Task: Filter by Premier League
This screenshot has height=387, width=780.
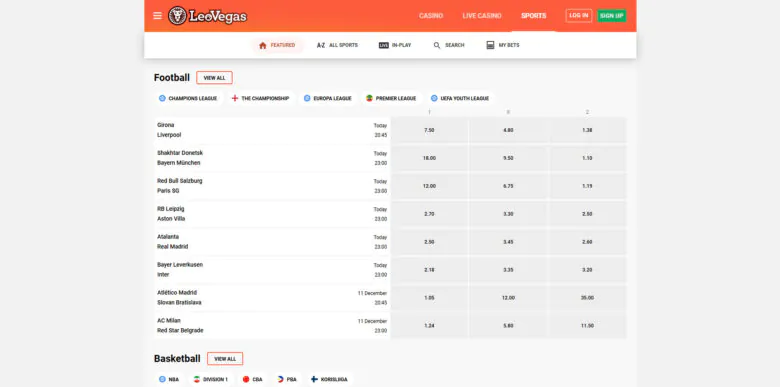Action: click(391, 98)
